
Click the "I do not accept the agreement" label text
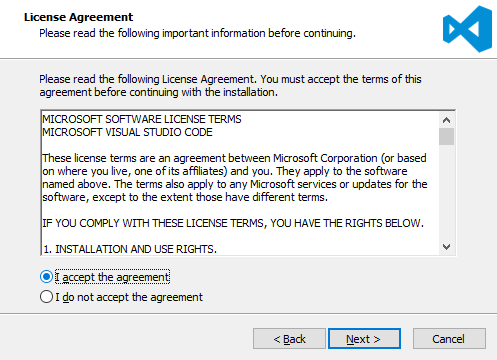click(129, 297)
